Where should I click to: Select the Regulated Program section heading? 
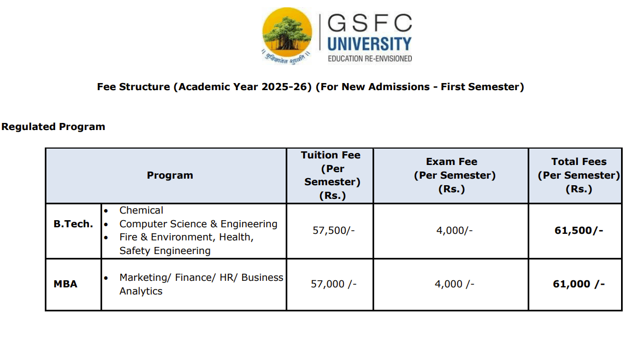coord(53,127)
